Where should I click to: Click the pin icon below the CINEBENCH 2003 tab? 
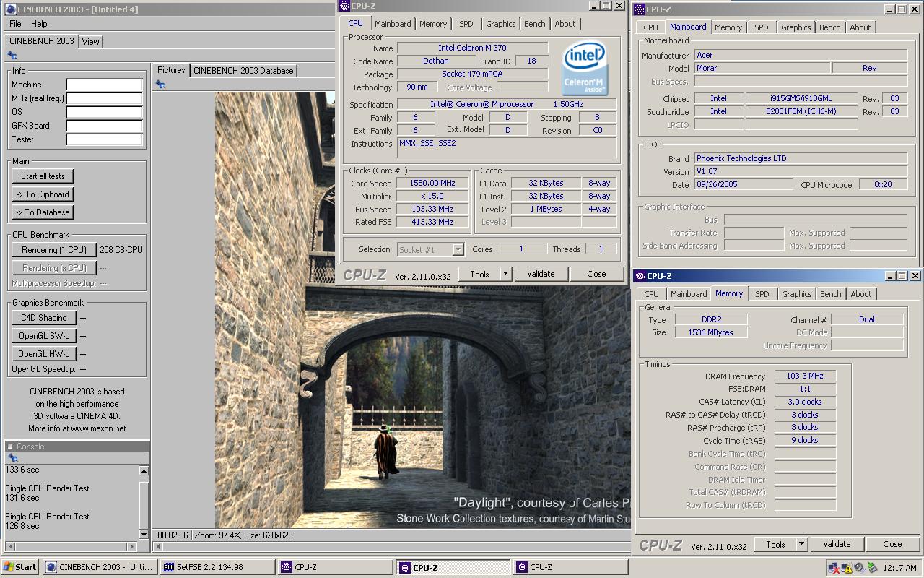pyautogui.click(x=12, y=56)
